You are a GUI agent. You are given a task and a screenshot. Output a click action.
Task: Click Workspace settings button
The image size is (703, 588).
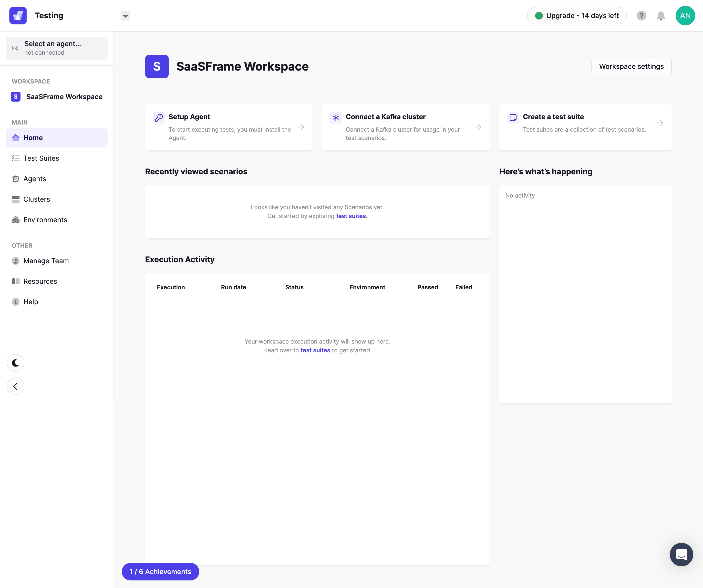(631, 66)
